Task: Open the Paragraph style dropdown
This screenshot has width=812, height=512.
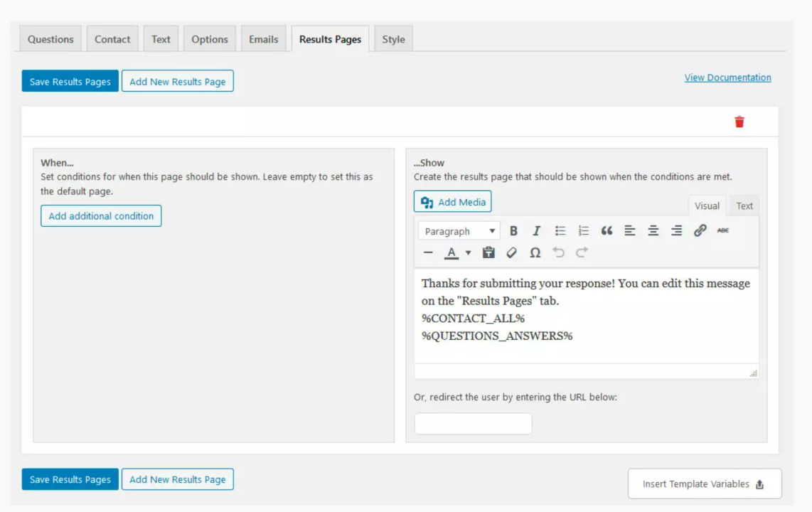Action: pos(459,230)
